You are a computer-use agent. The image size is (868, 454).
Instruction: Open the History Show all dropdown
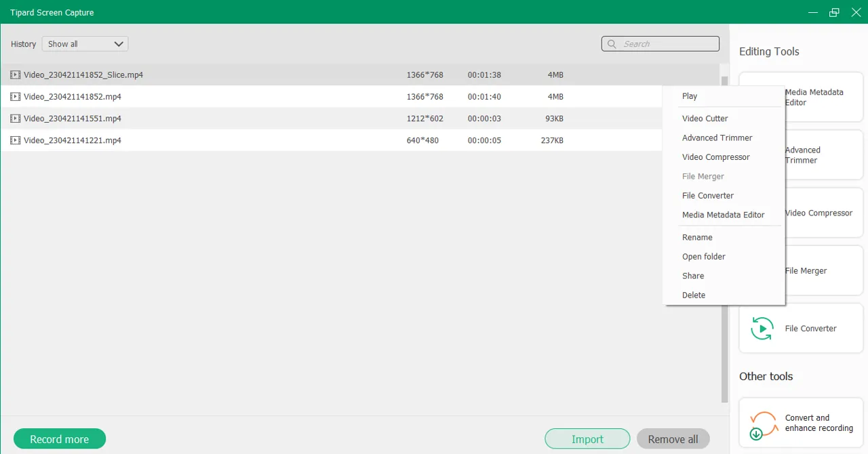coord(85,44)
